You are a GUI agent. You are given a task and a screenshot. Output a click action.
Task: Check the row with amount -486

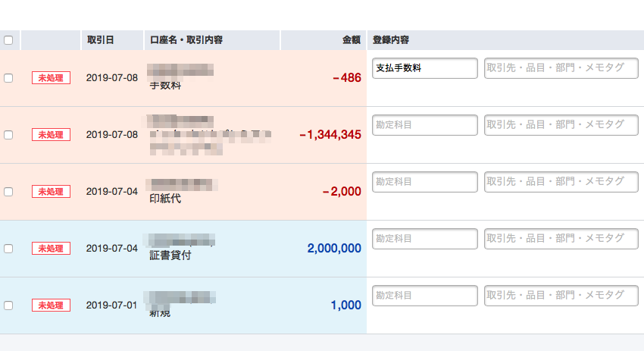[x=8, y=78]
